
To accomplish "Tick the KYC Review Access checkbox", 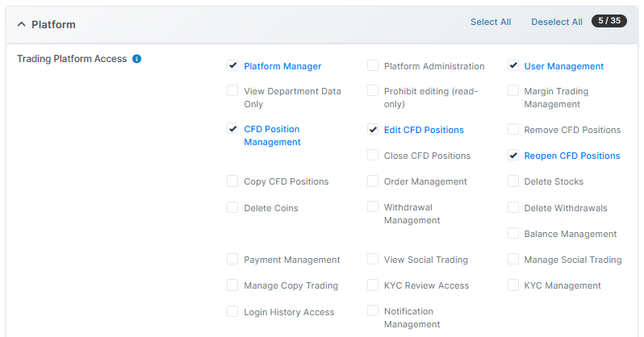I will tap(373, 285).
